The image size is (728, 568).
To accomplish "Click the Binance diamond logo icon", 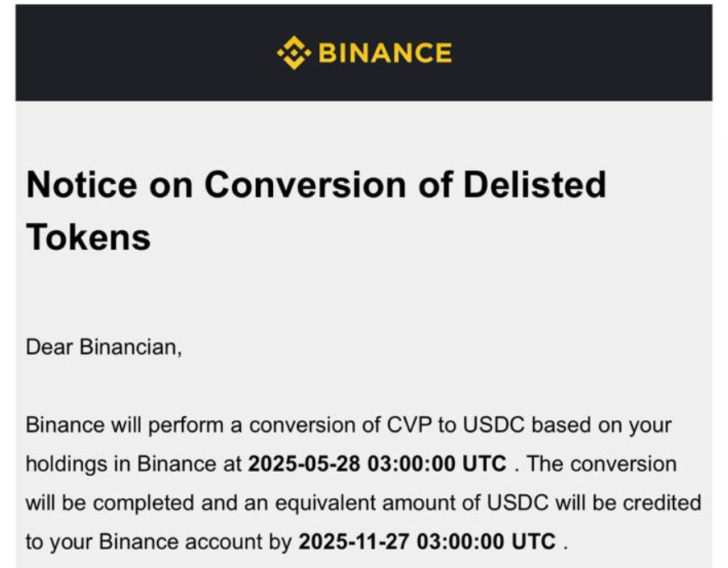I will click(294, 53).
